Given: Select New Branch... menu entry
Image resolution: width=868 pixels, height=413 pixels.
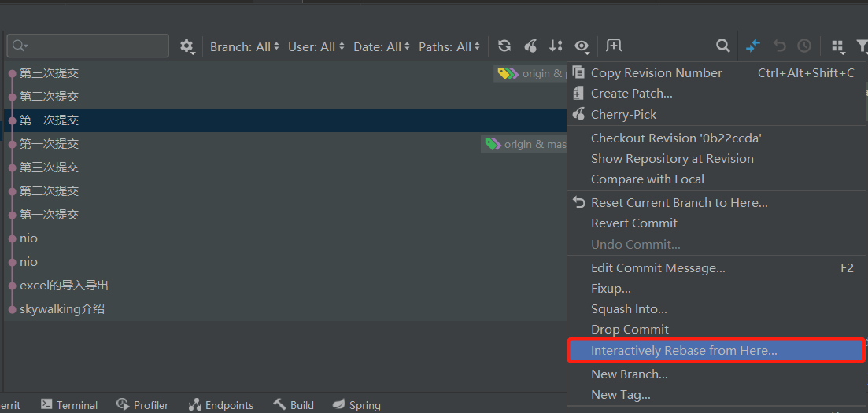Looking at the screenshot, I should (x=716, y=374).
